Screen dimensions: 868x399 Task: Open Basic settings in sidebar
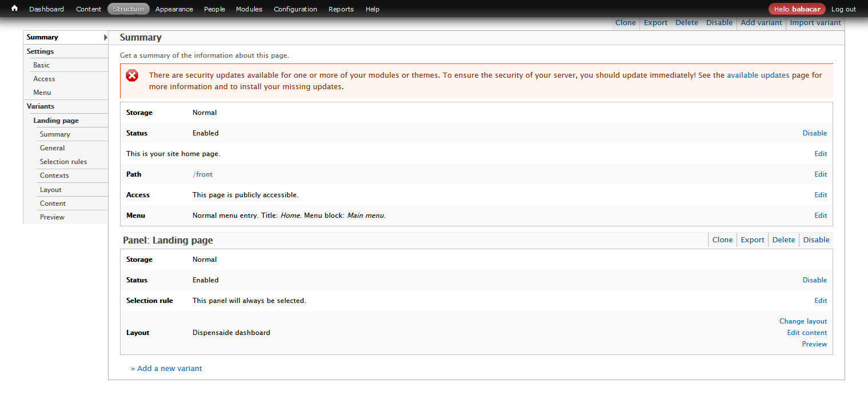point(41,65)
